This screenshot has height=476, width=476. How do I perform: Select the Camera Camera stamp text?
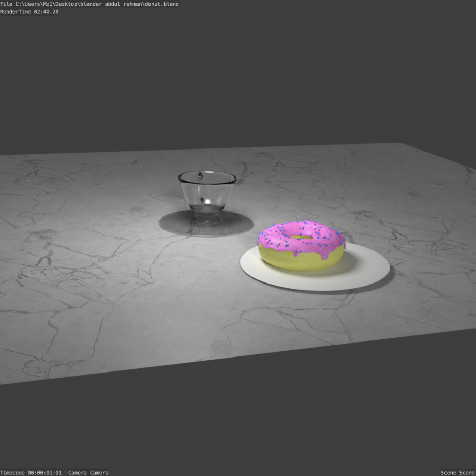pyautogui.click(x=88, y=472)
